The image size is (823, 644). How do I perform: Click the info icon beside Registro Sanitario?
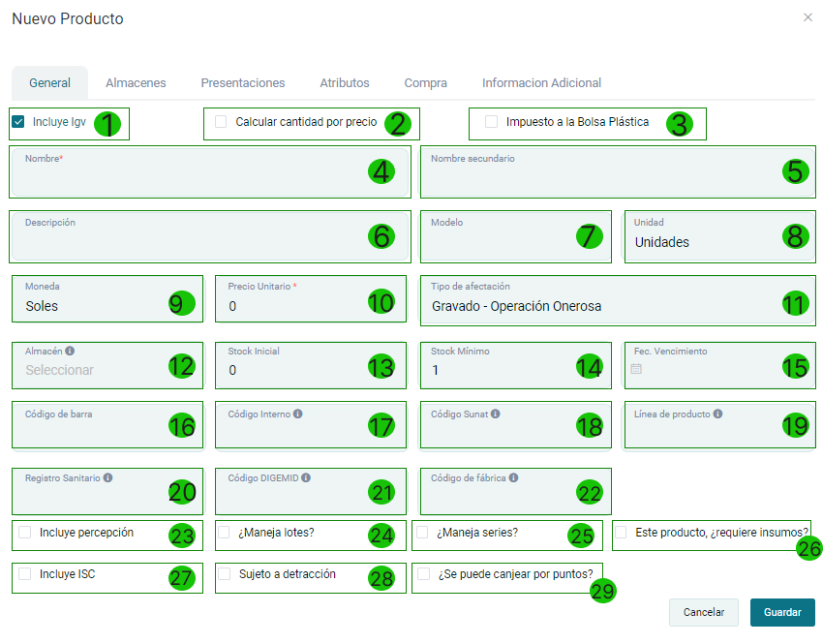[107, 477]
